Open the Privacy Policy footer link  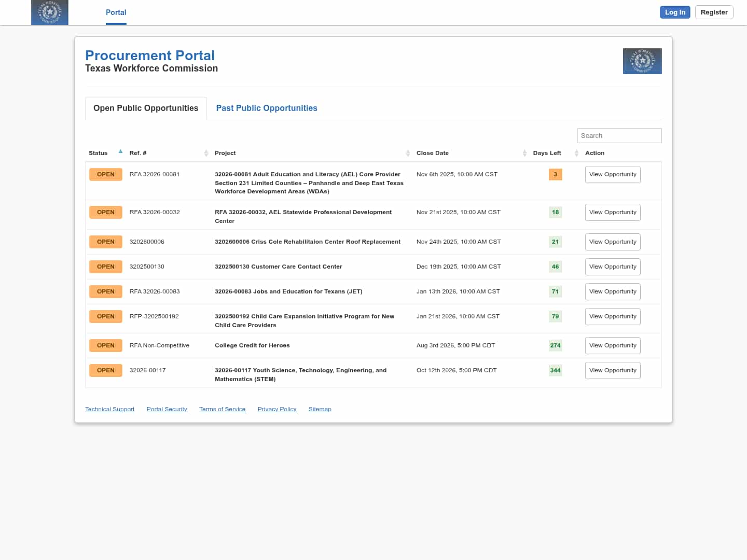[277, 410]
